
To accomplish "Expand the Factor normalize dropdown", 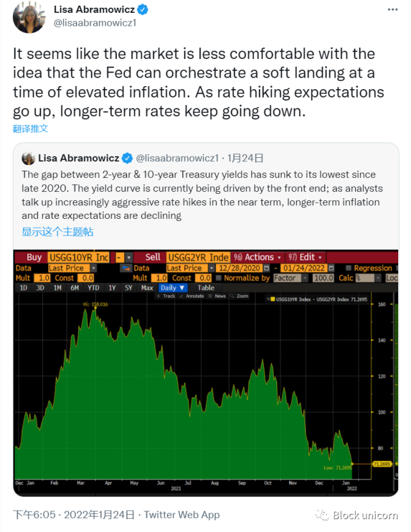I will [290, 278].
